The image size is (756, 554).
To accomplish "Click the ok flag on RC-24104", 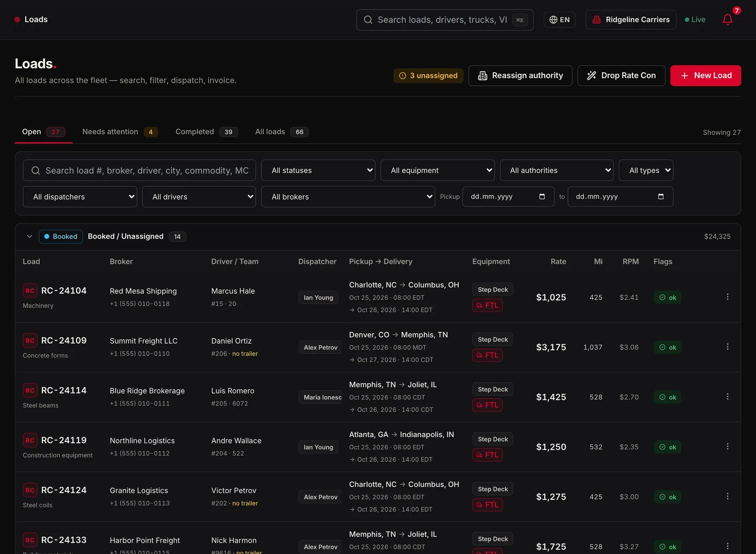I will [667, 297].
